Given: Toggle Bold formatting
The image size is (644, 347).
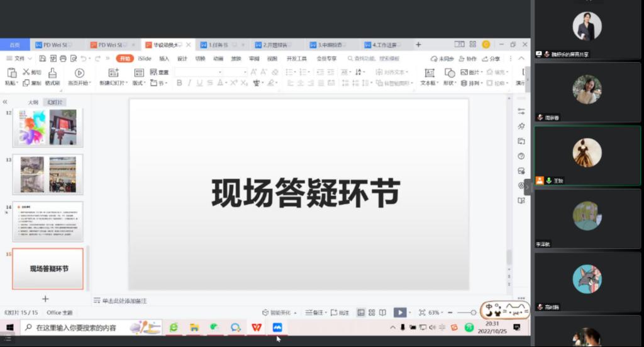Looking at the screenshot, I should tap(179, 83).
